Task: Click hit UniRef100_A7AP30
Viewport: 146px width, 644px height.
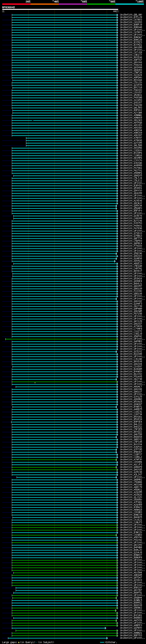Action: 131,460
